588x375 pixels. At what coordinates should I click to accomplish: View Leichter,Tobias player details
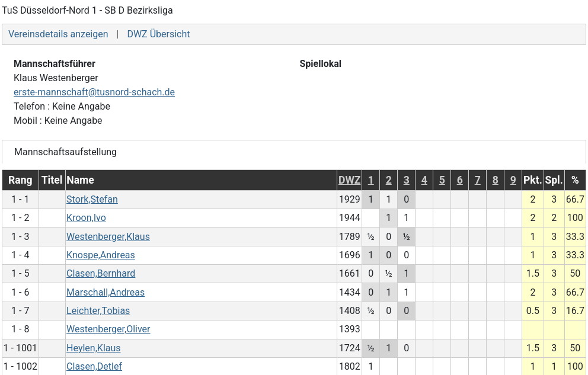[x=98, y=311]
